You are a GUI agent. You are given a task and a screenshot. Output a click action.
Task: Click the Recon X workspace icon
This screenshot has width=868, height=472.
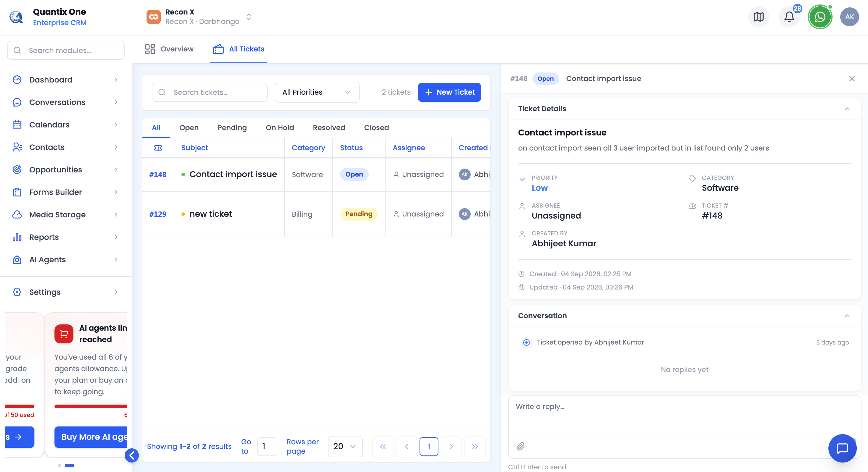pyautogui.click(x=154, y=17)
